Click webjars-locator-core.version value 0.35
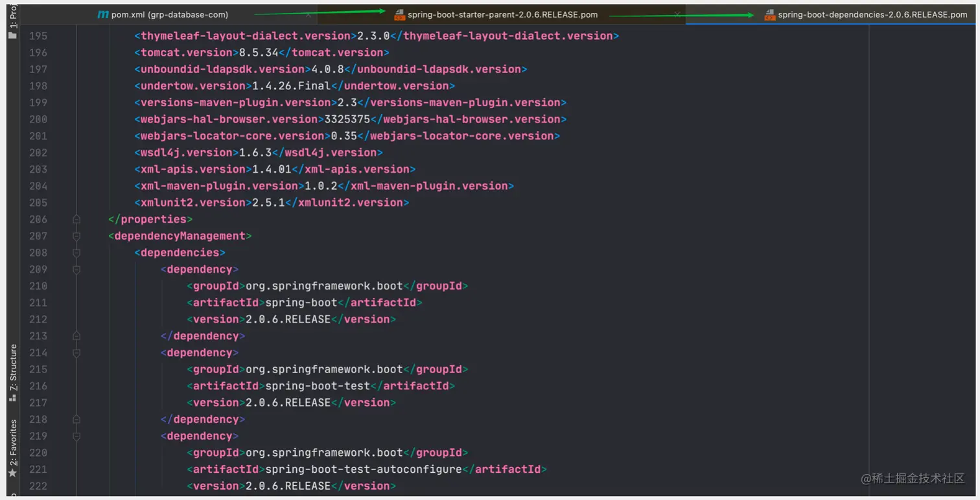980x500 pixels. [x=344, y=136]
